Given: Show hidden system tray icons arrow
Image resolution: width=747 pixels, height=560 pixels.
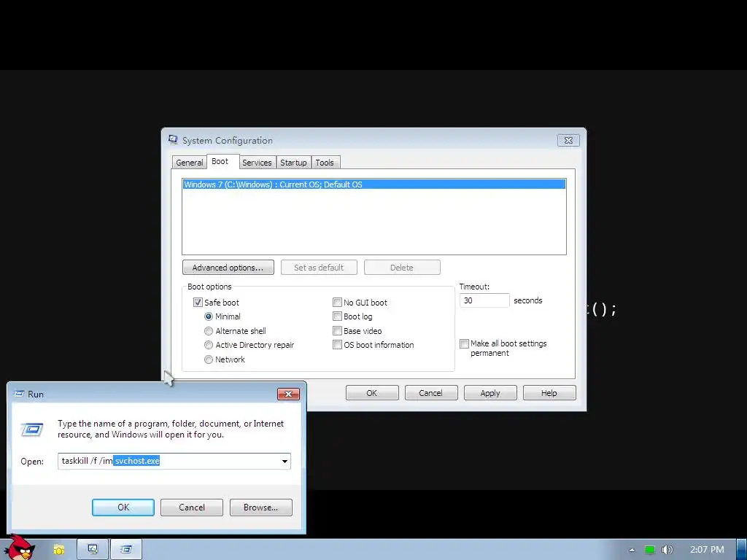Looking at the screenshot, I should 632,550.
